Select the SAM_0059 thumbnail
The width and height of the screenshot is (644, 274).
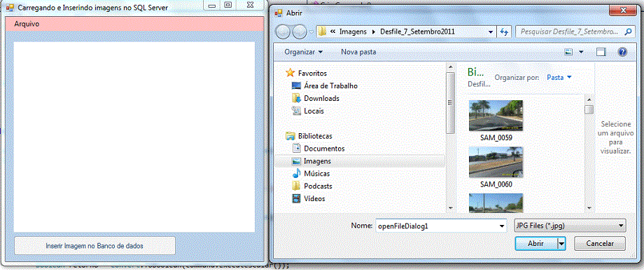496,115
